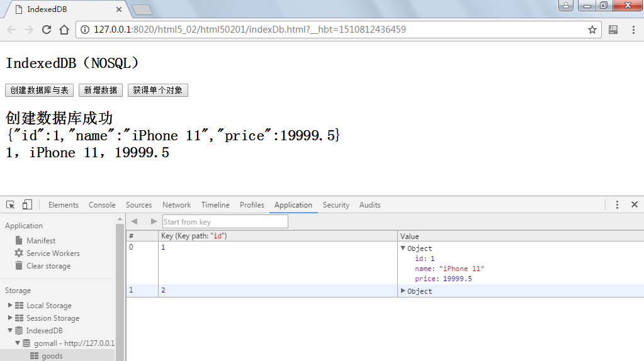Focus the Start from key field
The image size is (644, 361).
(x=225, y=221)
